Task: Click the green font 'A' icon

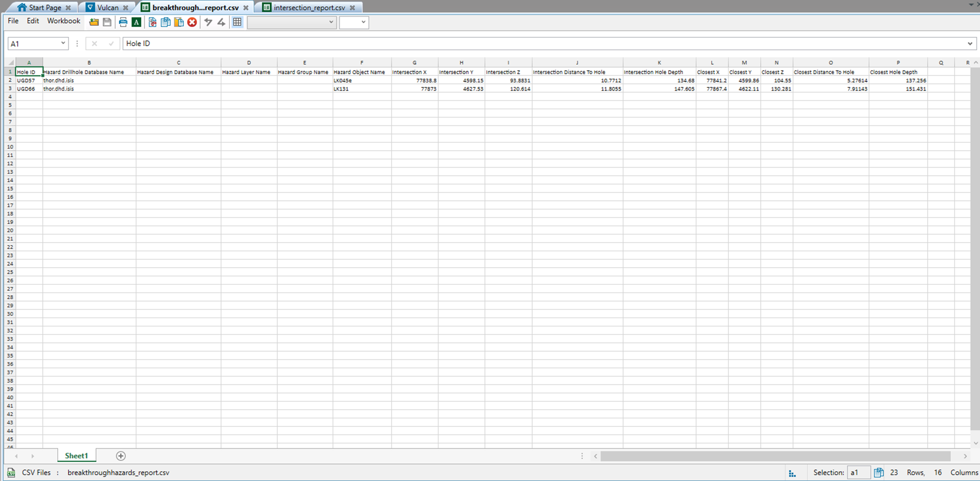Action: (x=136, y=22)
